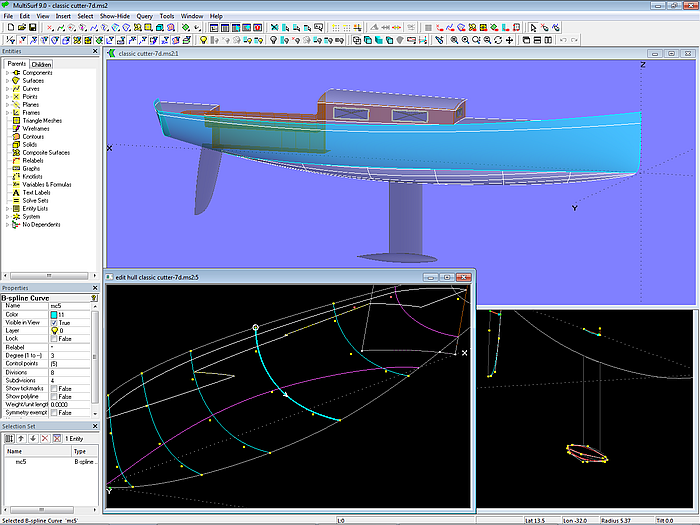Expand the Surfaces tree node
The width and height of the screenshot is (700, 525).
coord(7,81)
